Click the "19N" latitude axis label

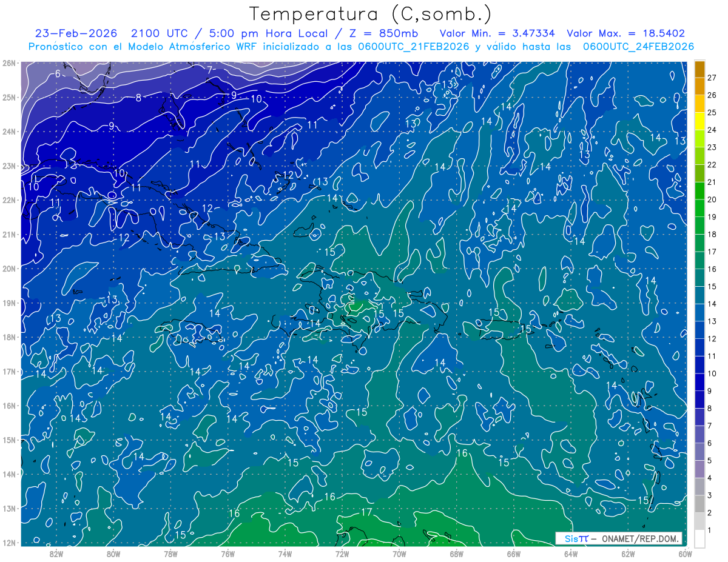click(8, 303)
